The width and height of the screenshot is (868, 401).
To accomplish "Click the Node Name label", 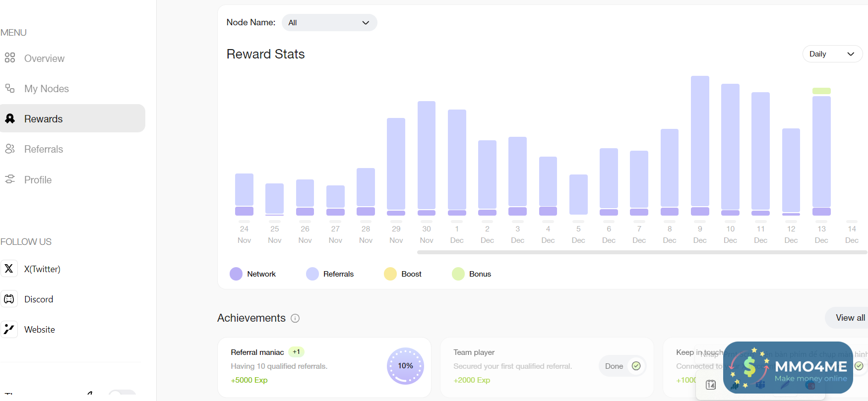I will 251,22.
